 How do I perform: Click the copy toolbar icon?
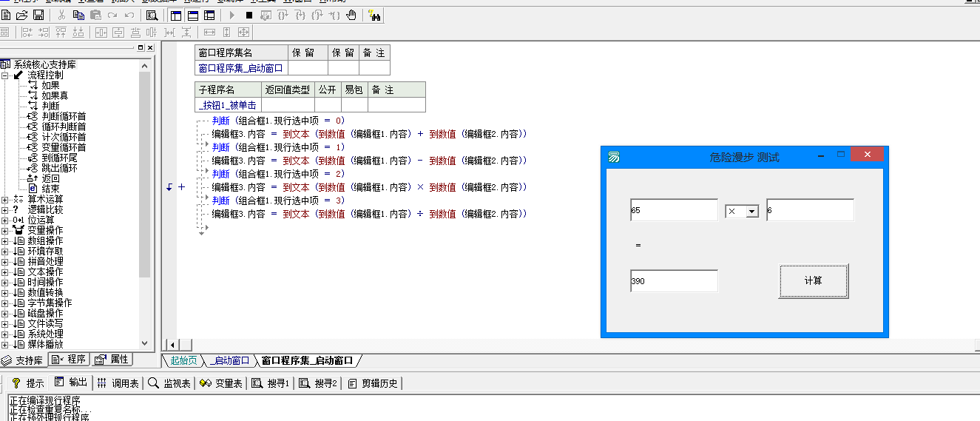pyautogui.click(x=78, y=15)
